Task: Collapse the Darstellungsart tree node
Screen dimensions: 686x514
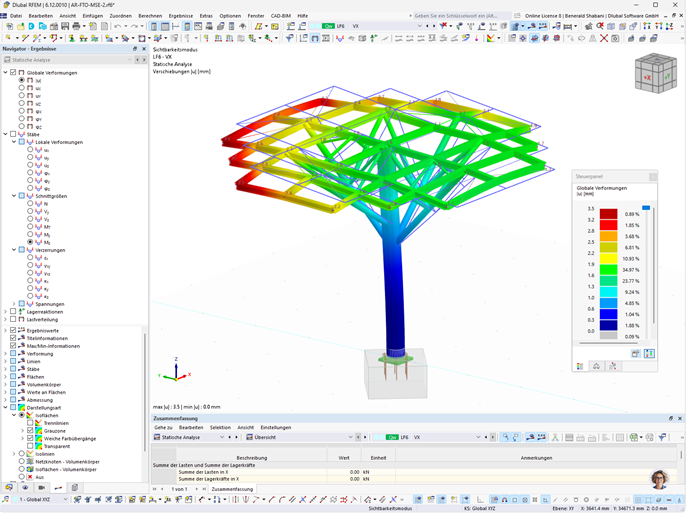Action: [5, 407]
